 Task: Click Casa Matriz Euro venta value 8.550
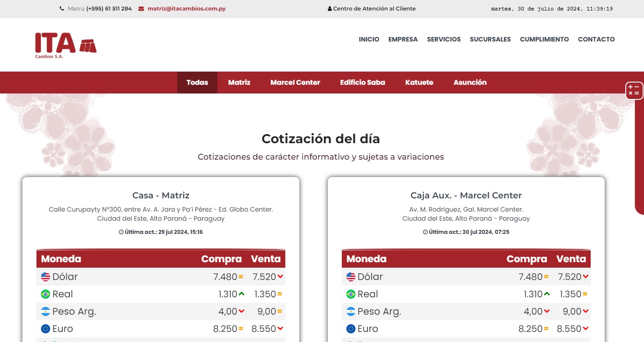[x=264, y=329]
